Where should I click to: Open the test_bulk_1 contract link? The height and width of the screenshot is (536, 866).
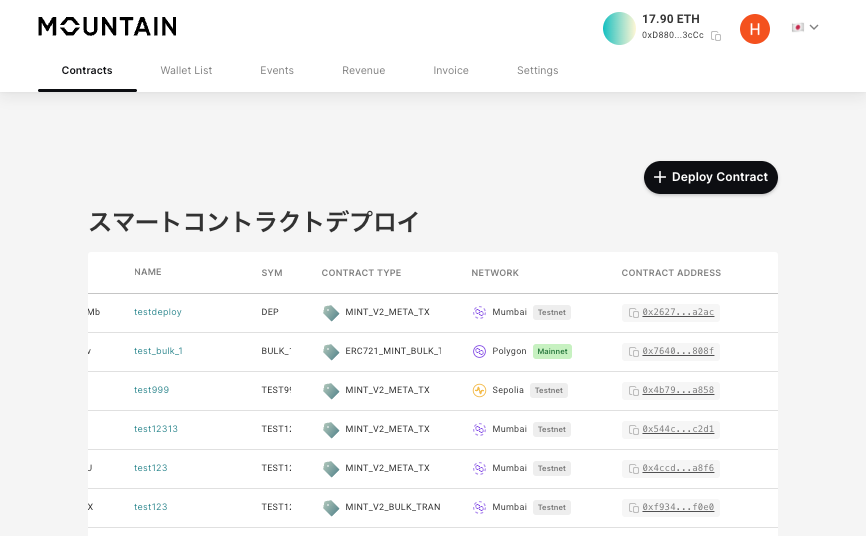click(x=158, y=351)
